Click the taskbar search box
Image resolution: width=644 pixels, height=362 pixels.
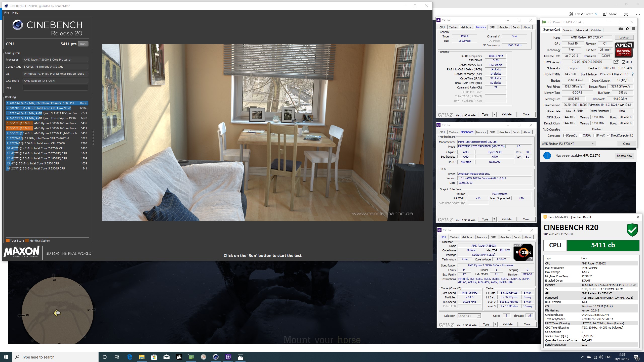[x=55, y=357]
